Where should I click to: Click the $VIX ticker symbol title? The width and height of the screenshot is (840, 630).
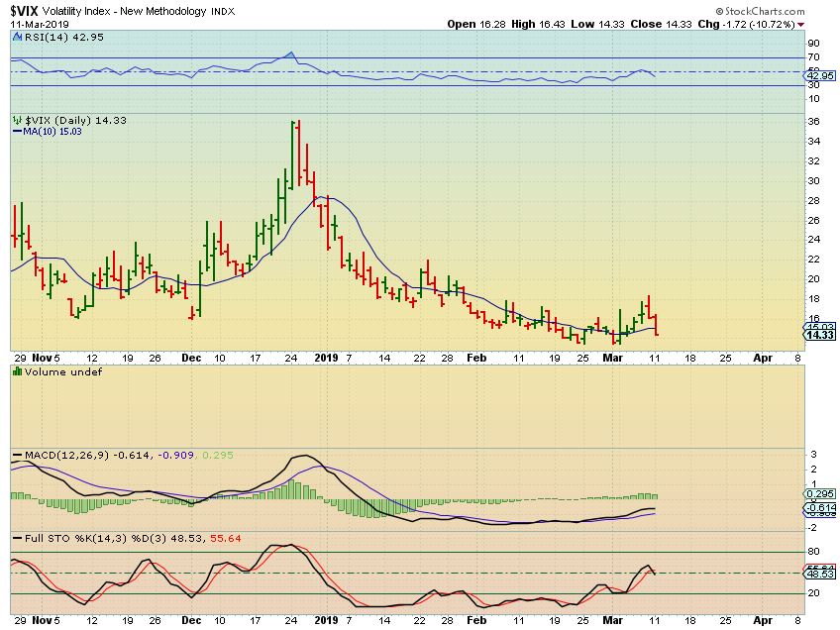(26, 11)
